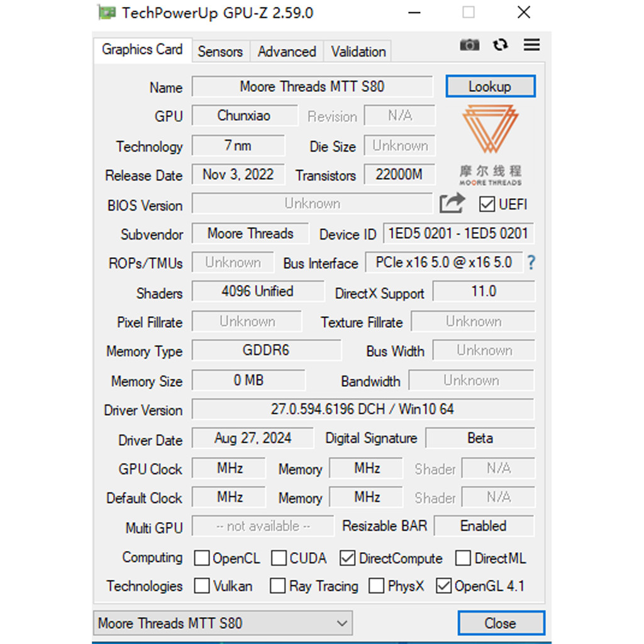
Task: Click the BIOS share/export arrow icon
Action: tap(452, 203)
